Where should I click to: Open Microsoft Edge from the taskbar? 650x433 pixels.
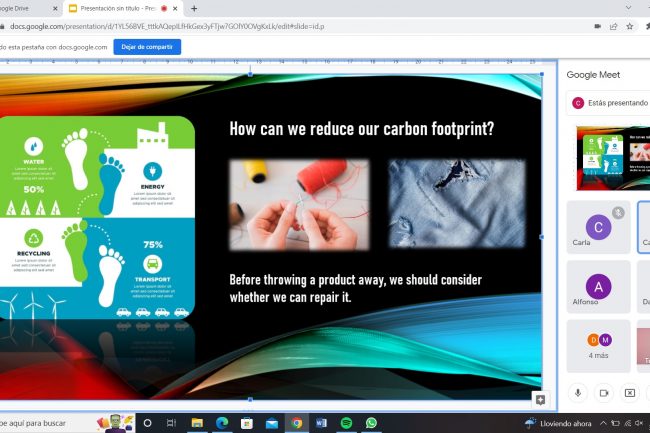(x=222, y=423)
